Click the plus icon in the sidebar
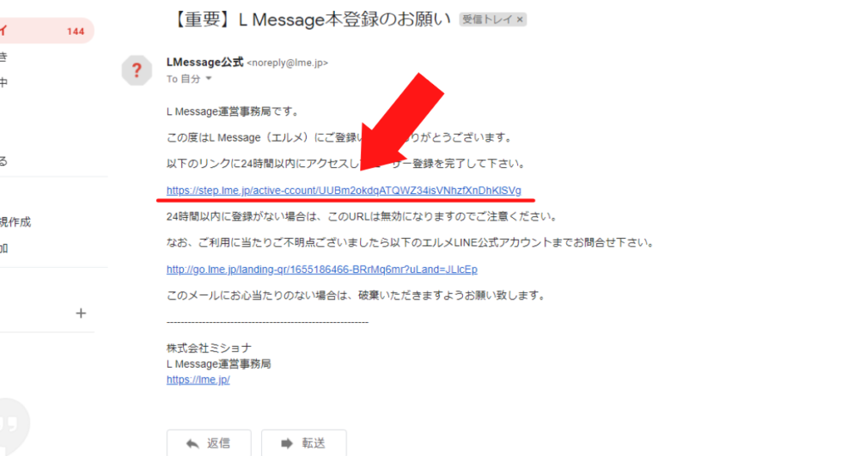 (81, 314)
